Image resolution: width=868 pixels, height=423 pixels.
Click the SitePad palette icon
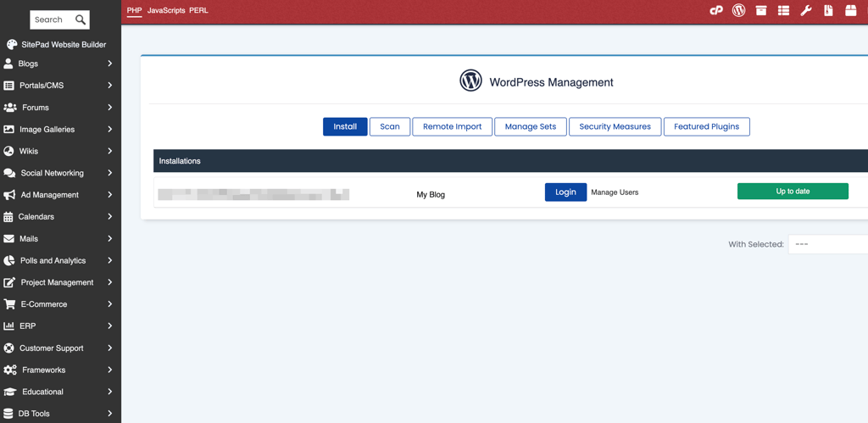(12, 44)
